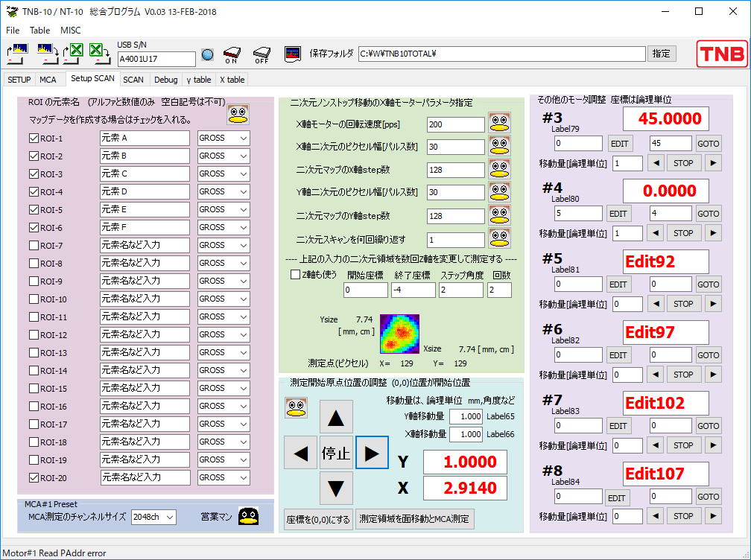Click the TNB logo
Screen dimensions: 751x560
coord(722,54)
